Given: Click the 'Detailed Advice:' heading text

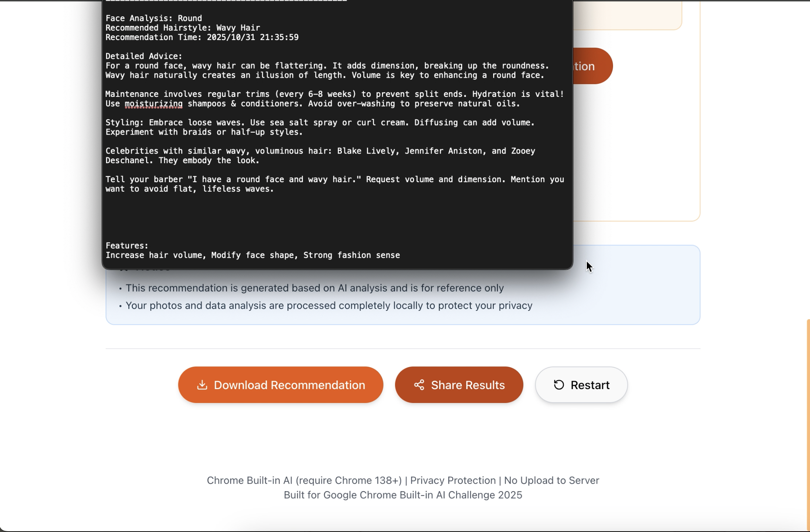Looking at the screenshot, I should tap(144, 56).
